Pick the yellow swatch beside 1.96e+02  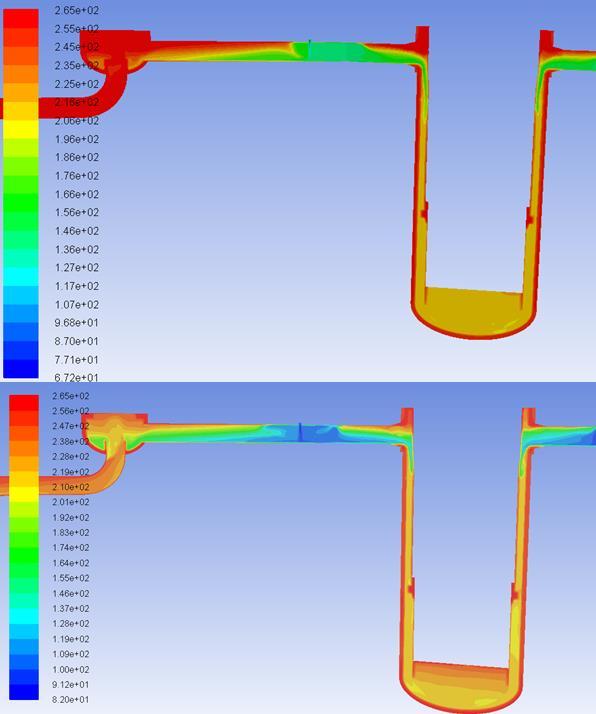coord(21,130)
